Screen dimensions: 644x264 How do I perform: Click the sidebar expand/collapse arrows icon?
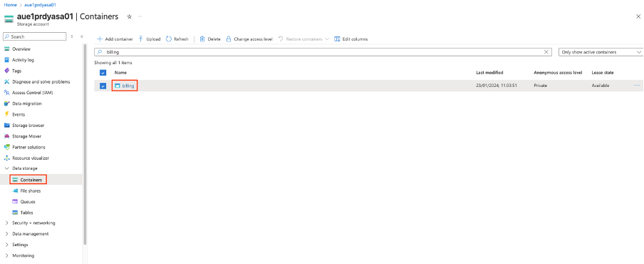72,36
